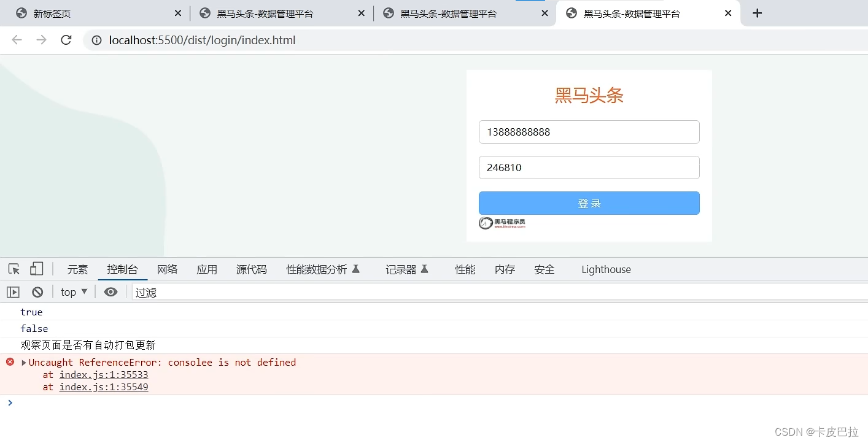Open a new tab with the plus button
The width and height of the screenshot is (868, 443).
(x=758, y=13)
